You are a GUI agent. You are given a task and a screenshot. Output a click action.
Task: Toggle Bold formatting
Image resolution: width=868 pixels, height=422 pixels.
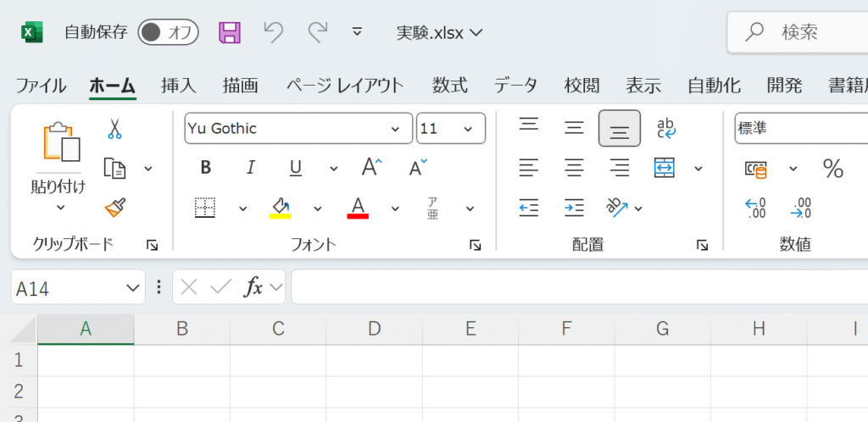coord(206,168)
